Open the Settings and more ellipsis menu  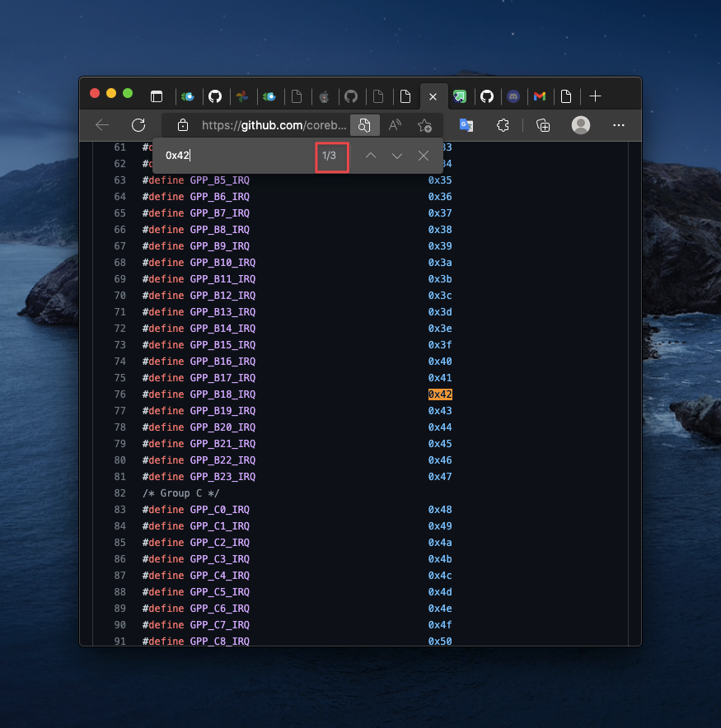click(619, 125)
